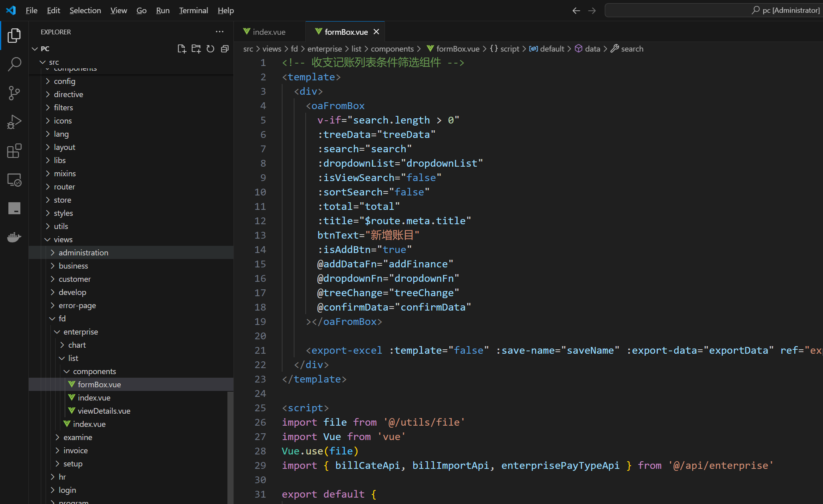This screenshot has width=823, height=504.
Task: Place cursor on 'export default {' line
Action: 329,494
